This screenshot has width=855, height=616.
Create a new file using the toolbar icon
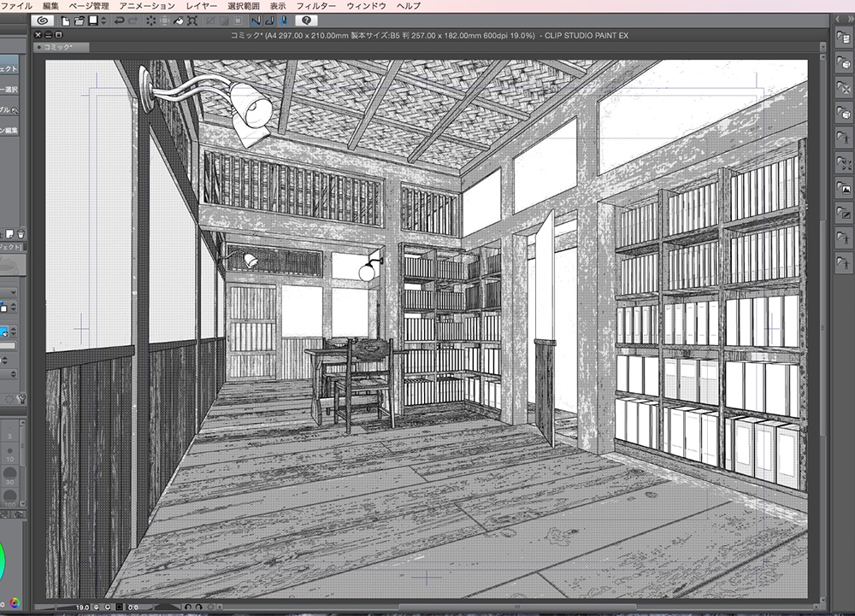coord(65,19)
